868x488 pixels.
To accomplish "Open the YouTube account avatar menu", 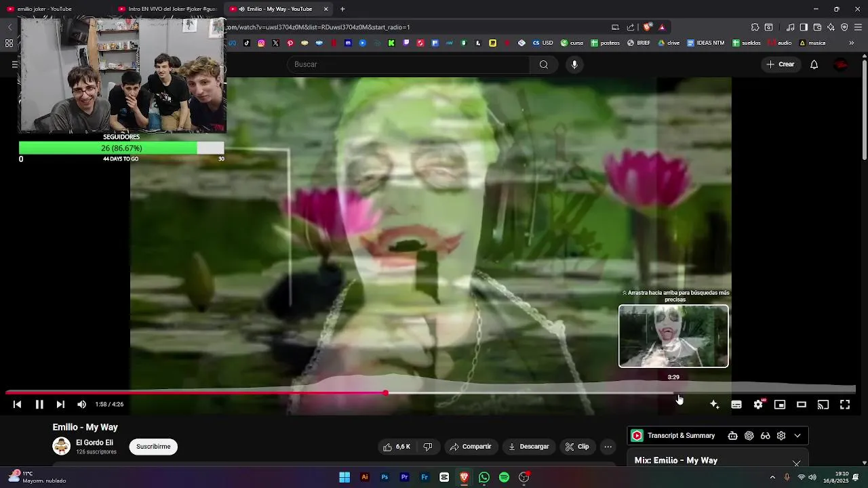I will 841,64.
